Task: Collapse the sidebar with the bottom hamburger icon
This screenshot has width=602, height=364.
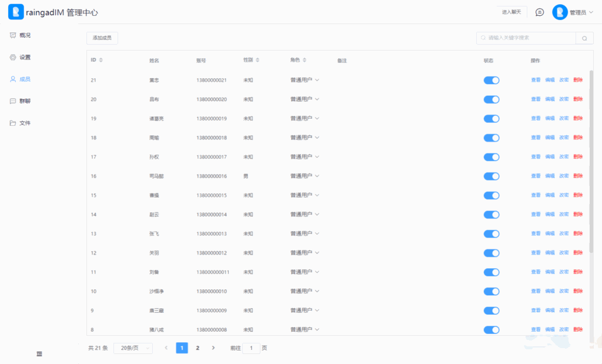Action: click(x=39, y=353)
